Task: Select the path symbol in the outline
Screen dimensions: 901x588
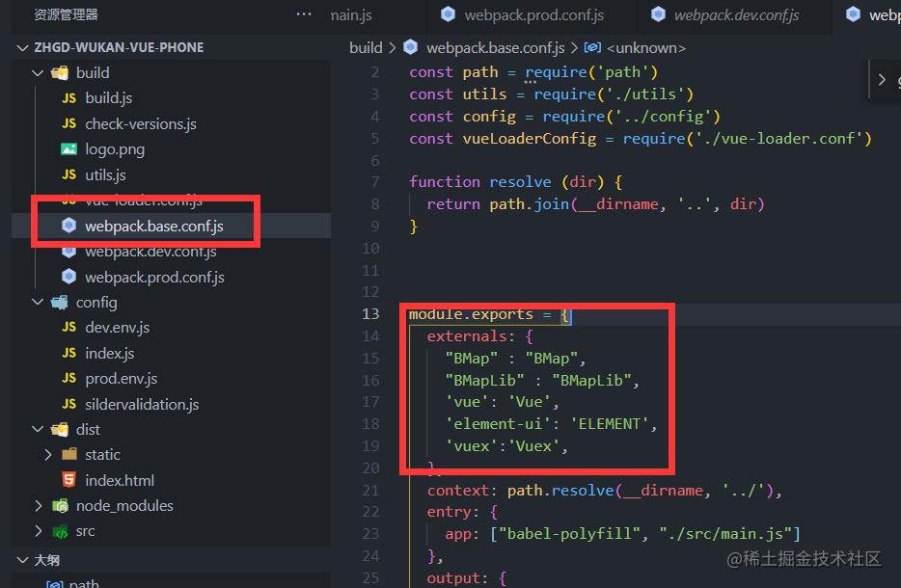Action: pyautogui.click(x=84, y=583)
